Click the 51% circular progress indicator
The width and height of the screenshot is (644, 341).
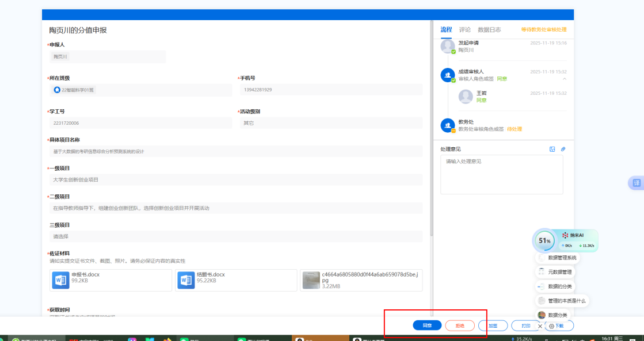[x=544, y=241]
